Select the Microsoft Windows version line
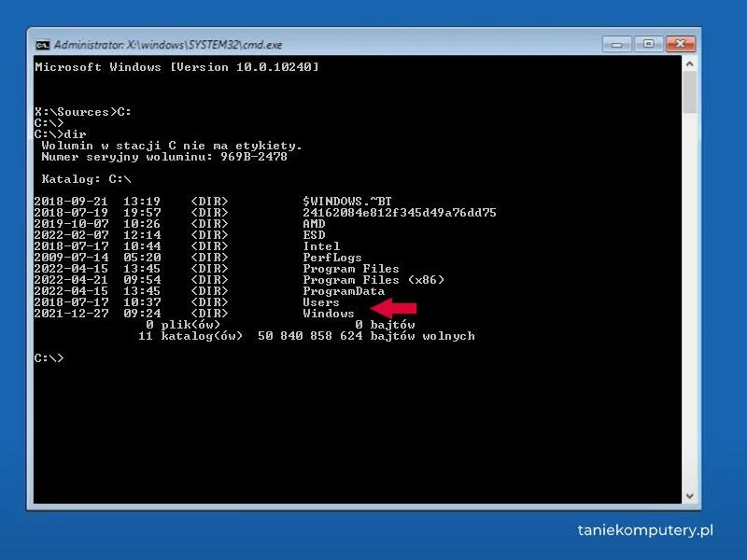 coord(177,66)
